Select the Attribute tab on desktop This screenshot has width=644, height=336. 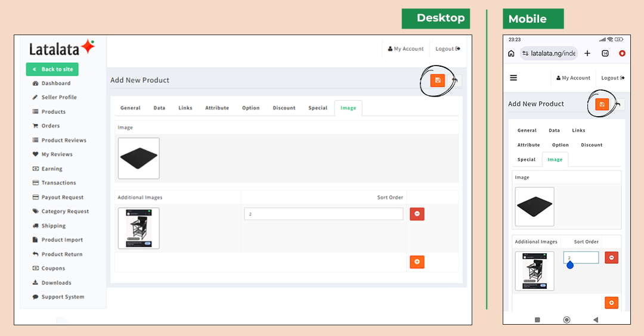pos(217,108)
